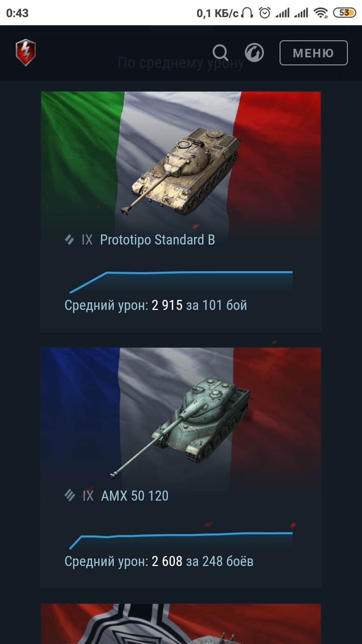Screen dimensions: 362x644
Task: Tap the Prototipo Standard B vehicle class icon
Action: pos(69,240)
